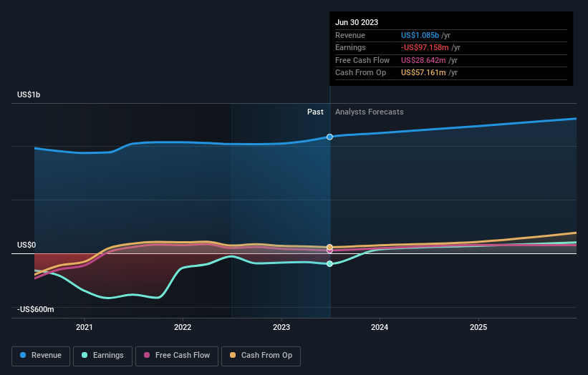
Task: Toggle the Cash From Op legend button
Action: point(261,356)
